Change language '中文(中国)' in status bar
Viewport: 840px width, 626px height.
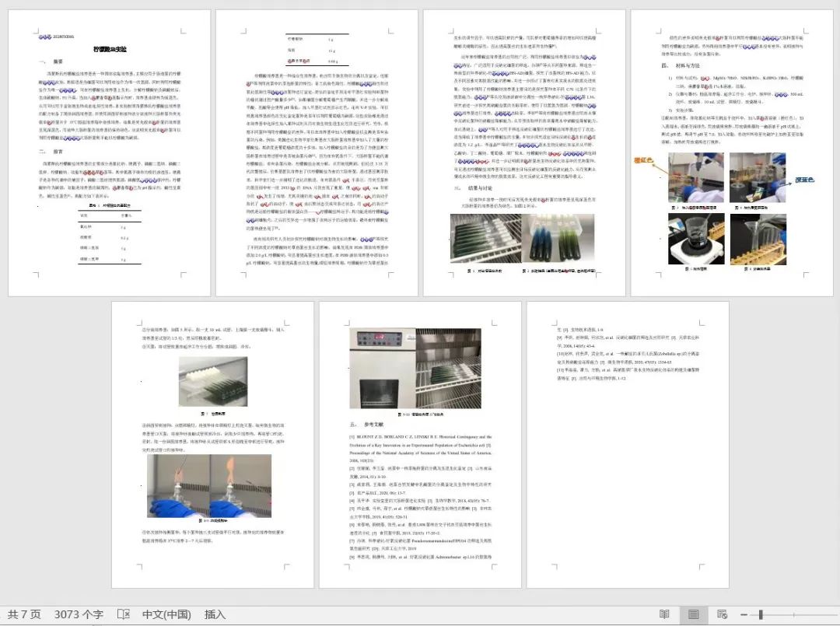coord(166,614)
